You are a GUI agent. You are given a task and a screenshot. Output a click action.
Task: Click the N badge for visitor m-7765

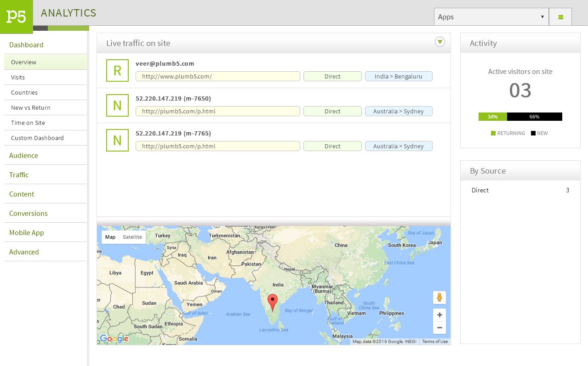coord(117,141)
